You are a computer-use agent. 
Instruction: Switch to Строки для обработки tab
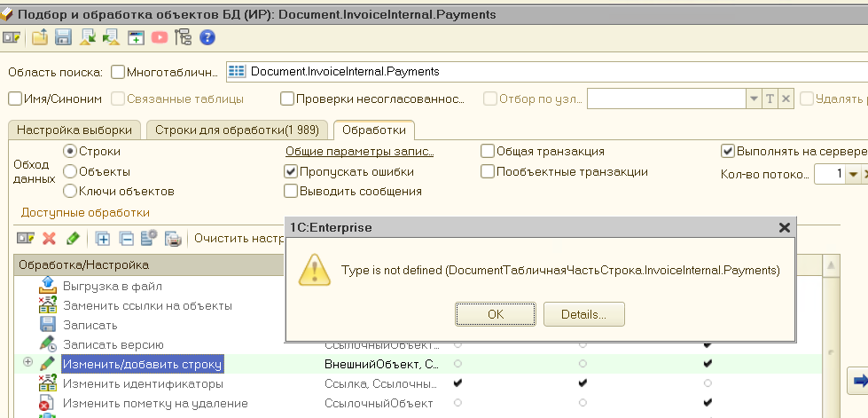click(239, 130)
